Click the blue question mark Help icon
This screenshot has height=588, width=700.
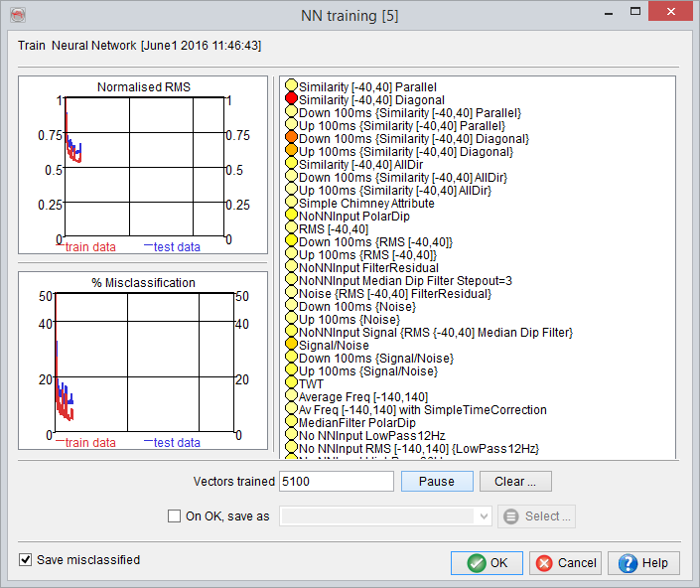click(628, 563)
